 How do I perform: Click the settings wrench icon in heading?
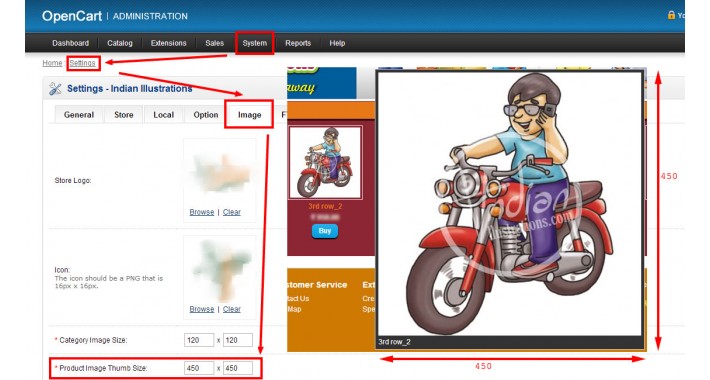[55, 88]
